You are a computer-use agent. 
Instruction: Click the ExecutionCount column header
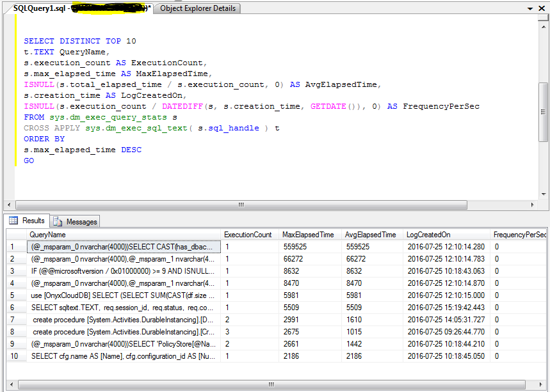click(248, 234)
